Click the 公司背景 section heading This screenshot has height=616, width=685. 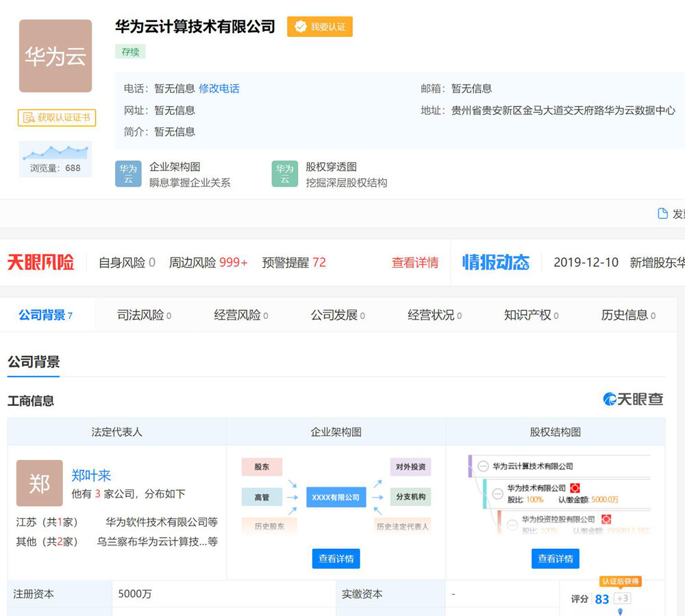click(x=34, y=361)
